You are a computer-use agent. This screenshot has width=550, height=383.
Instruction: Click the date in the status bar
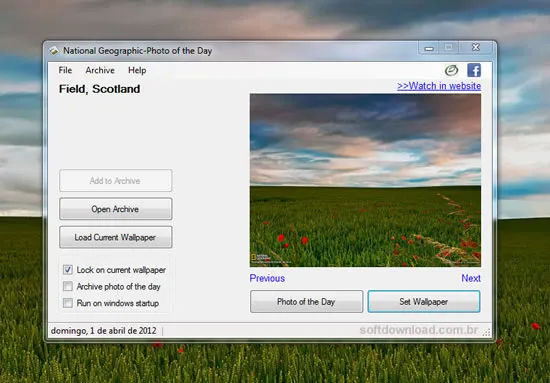[x=103, y=331]
